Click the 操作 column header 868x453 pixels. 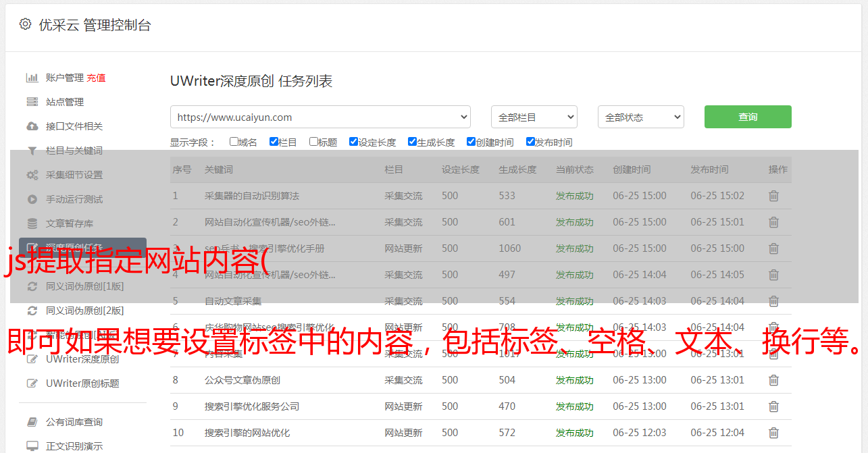click(x=778, y=169)
